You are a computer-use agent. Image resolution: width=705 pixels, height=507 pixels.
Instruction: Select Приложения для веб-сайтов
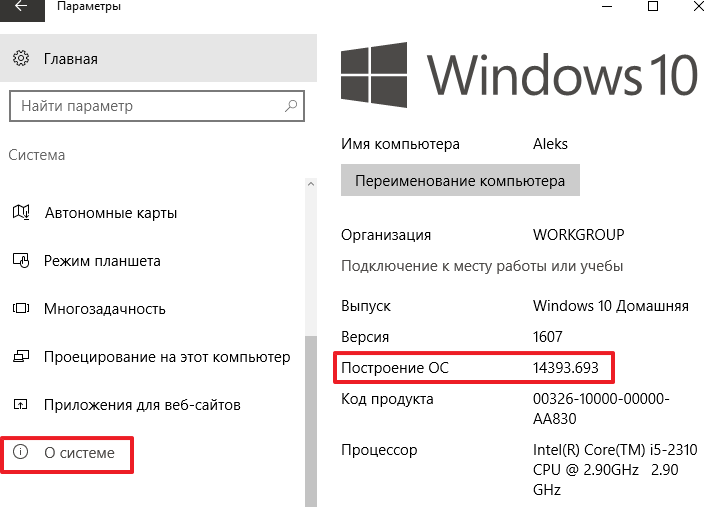tap(142, 405)
